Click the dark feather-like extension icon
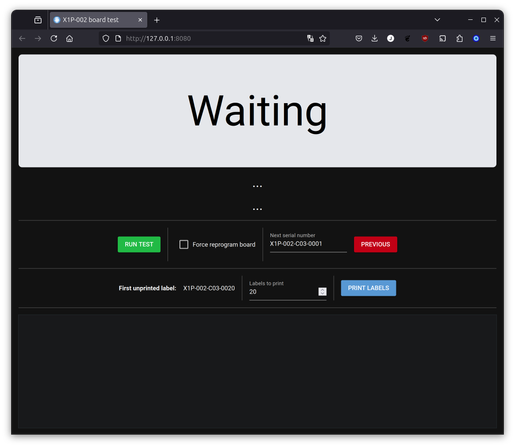Image resolution: width=515 pixels, height=447 pixels. (407, 39)
